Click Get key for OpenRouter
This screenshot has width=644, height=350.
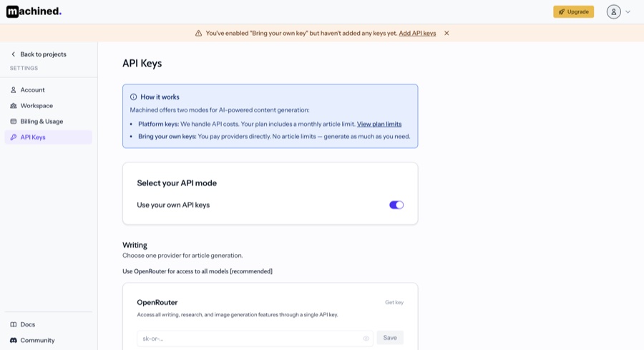[x=394, y=302]
